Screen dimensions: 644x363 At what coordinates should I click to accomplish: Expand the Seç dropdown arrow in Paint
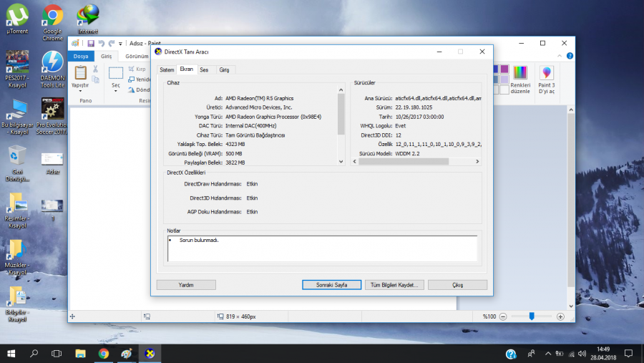point(115,91)
